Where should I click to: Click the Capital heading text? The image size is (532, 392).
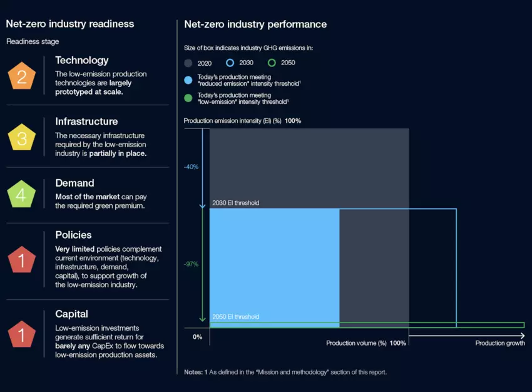coord(71,314)
